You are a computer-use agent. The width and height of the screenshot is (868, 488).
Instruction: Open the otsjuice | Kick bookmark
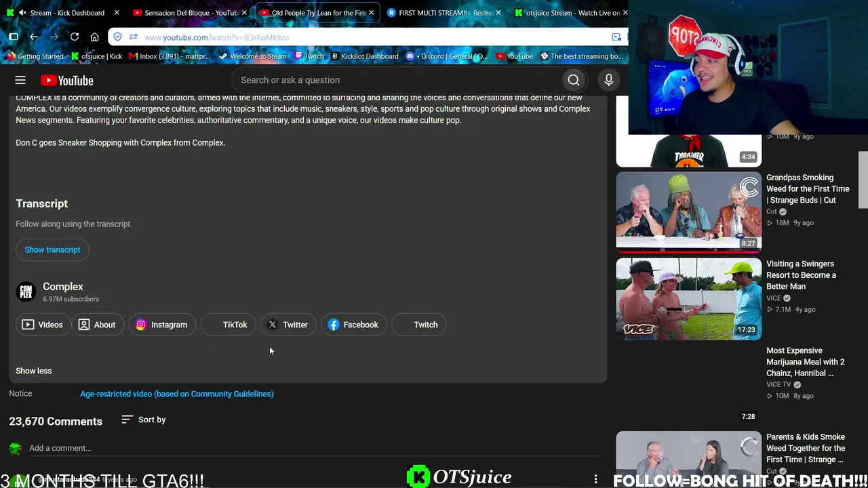96,56
